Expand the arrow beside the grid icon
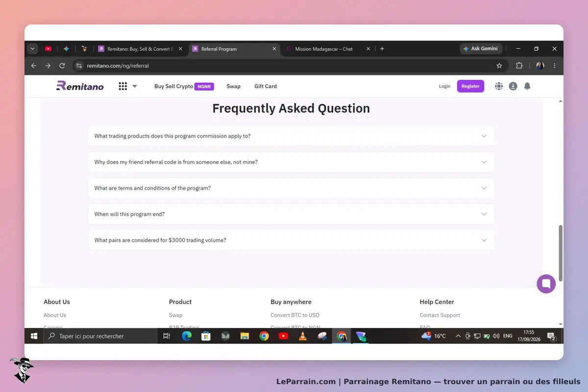 135,86
